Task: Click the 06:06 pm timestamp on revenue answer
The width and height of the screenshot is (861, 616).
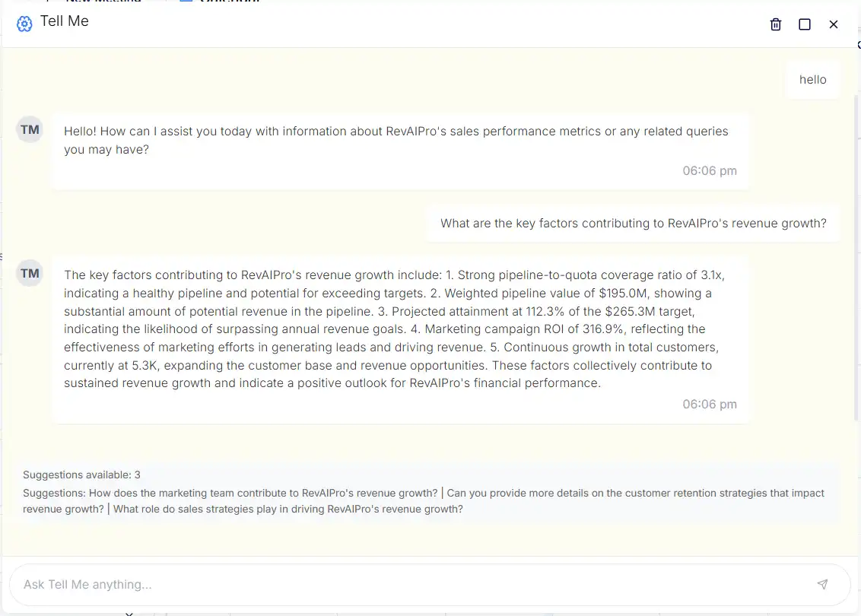Action: [709, 404]
